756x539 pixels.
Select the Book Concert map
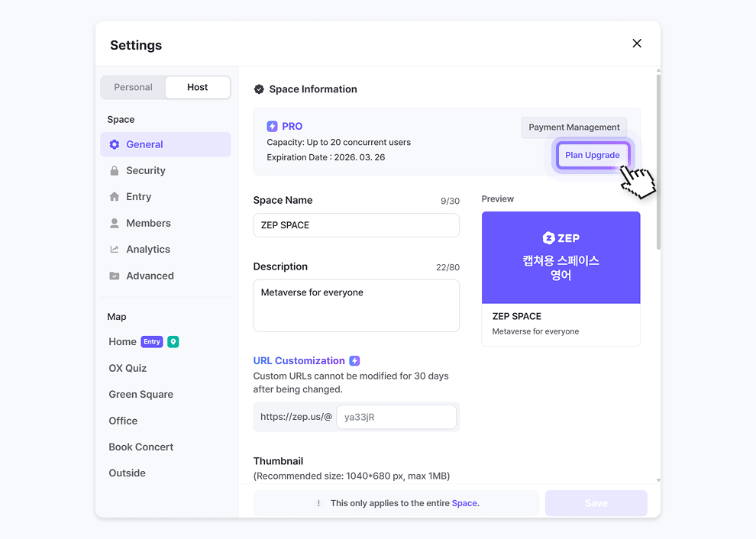[x=141, y=447]
